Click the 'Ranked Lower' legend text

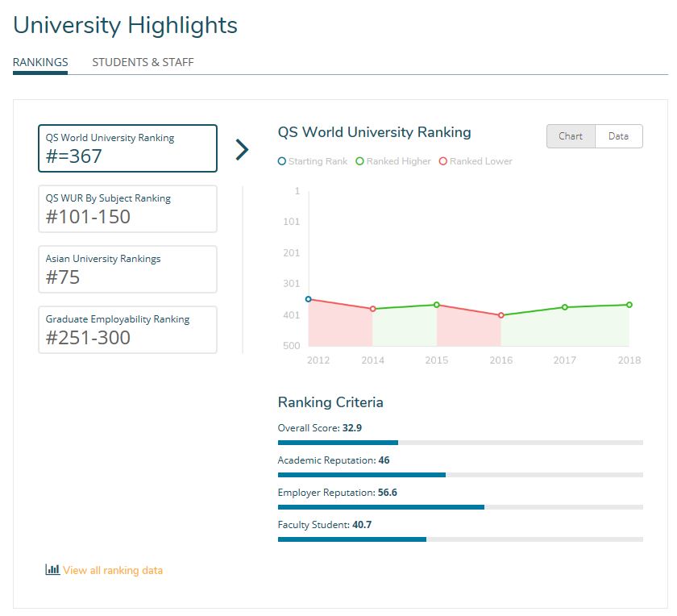(481, 161)
